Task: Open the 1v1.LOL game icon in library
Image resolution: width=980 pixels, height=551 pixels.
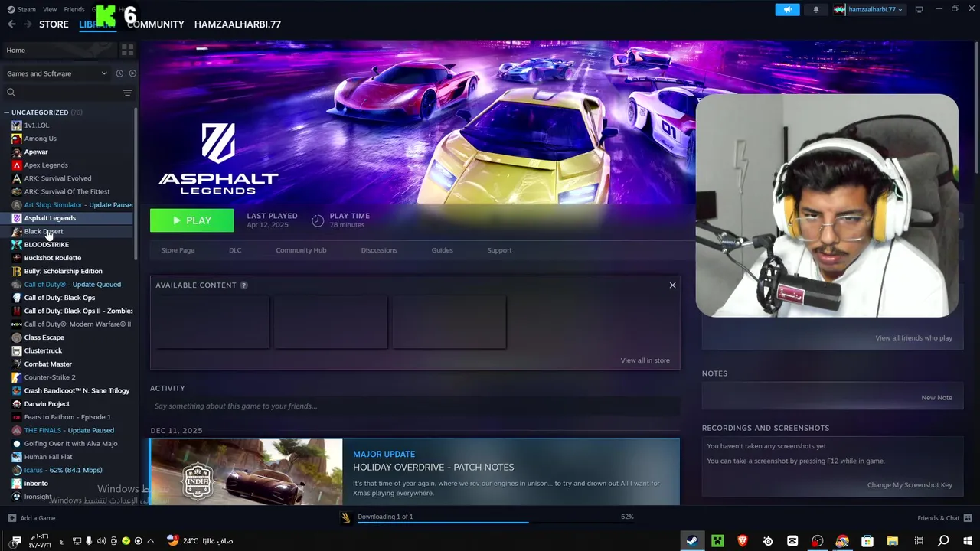Action: [17, 125]
